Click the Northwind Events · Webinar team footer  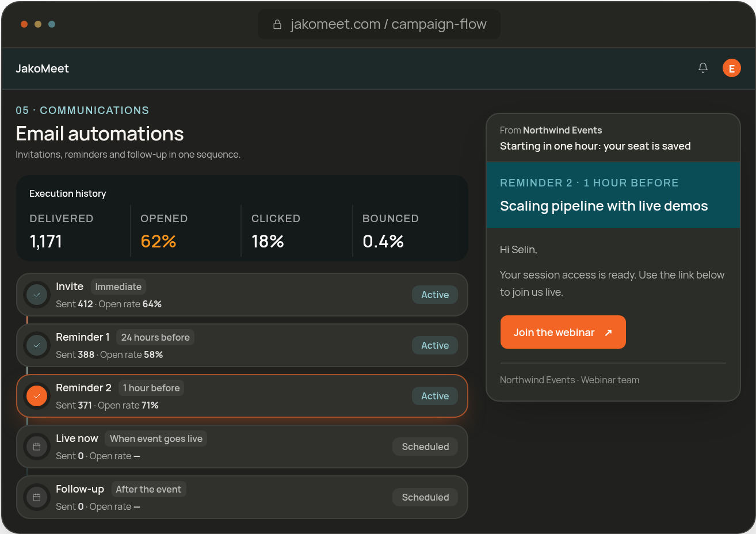pos(570,380)
